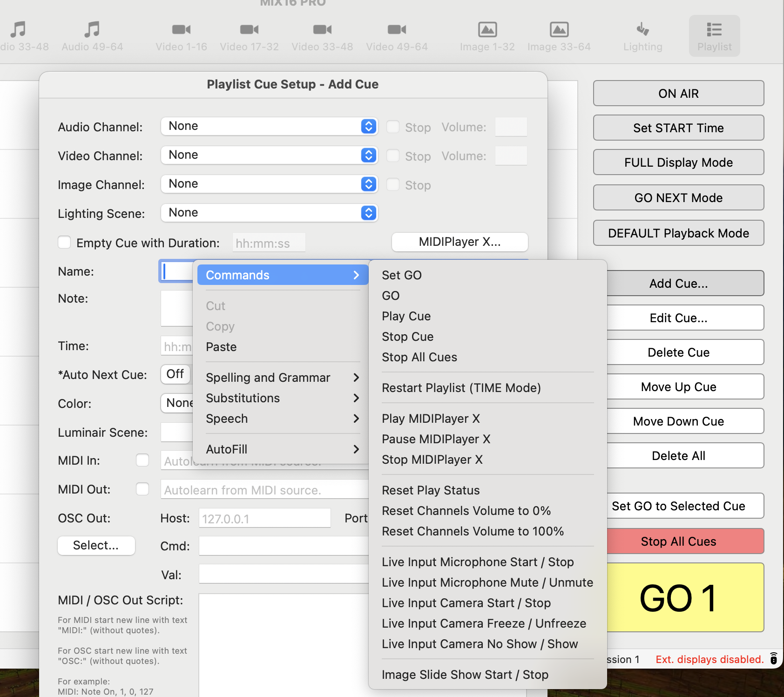Screen dimensions: 784x697
Task: Click the OSC Out Select... button
Action: click(96, 545)
